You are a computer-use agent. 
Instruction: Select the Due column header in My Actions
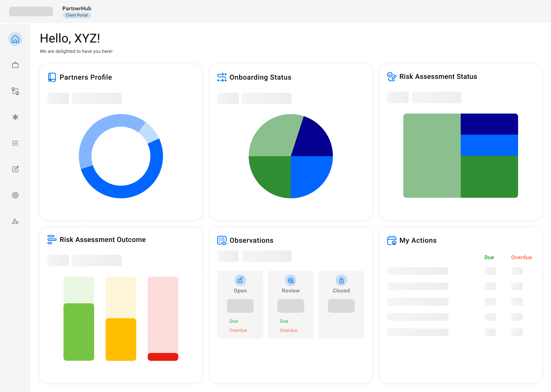(x=489, y=257)
